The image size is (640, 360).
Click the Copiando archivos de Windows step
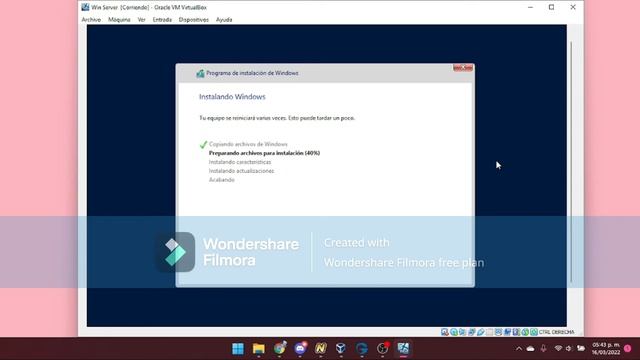[248, 144]
